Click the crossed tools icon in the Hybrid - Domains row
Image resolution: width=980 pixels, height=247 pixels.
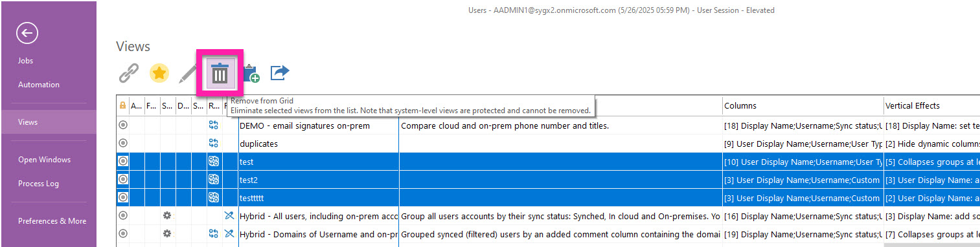click(x=229, y=233)
